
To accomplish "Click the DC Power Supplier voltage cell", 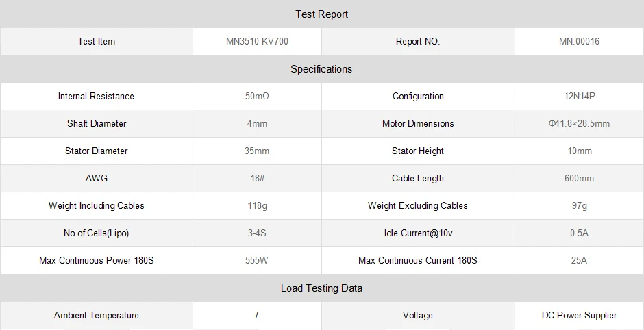I will [x=579, y=316].
